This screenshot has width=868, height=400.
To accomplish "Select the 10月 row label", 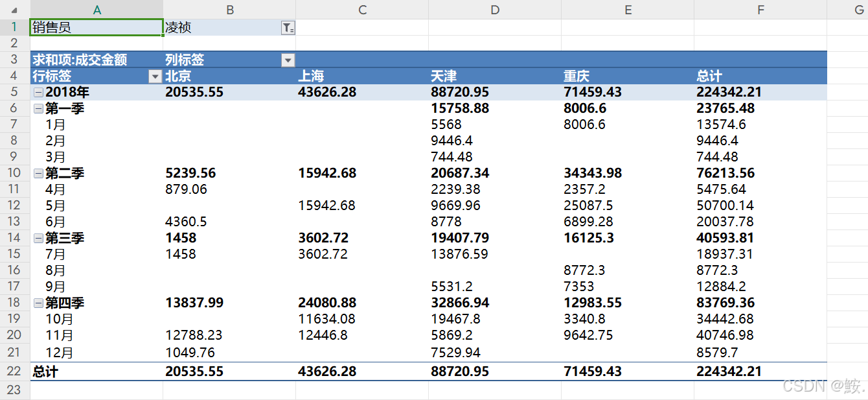I will pyautogui.click(x=59, y=320).
